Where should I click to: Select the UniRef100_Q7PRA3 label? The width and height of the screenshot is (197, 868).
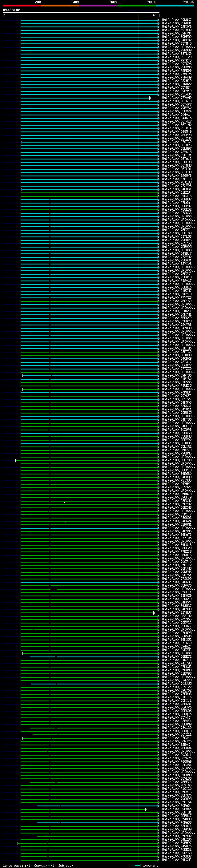(176, 694)
